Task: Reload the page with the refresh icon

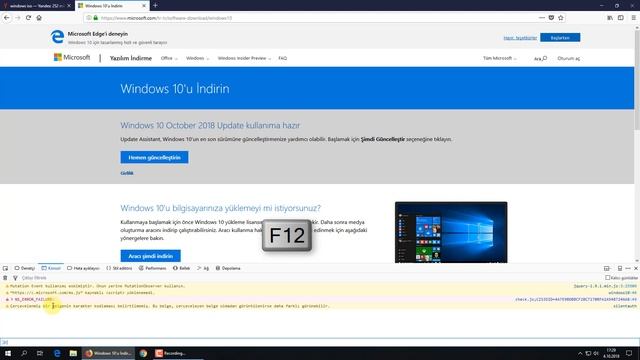Action: [28, 18]
